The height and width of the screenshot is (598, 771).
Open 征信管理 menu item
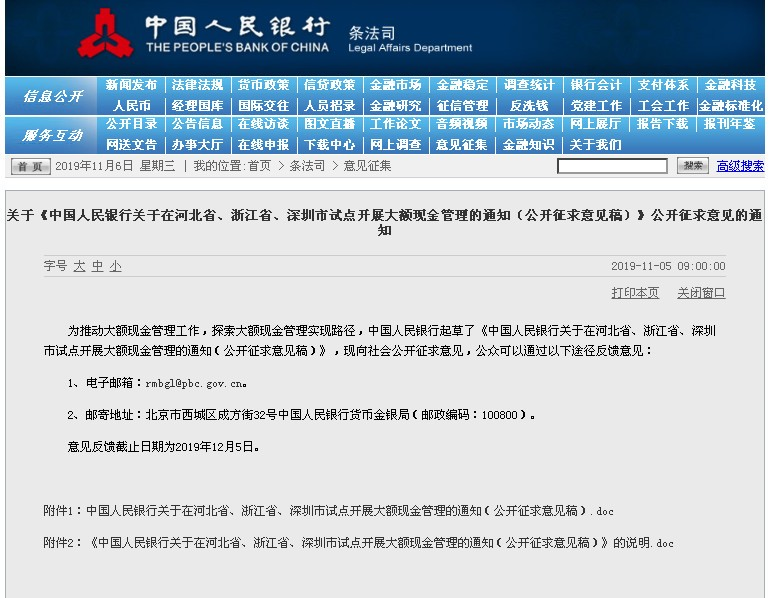click(x=463, y=106)
